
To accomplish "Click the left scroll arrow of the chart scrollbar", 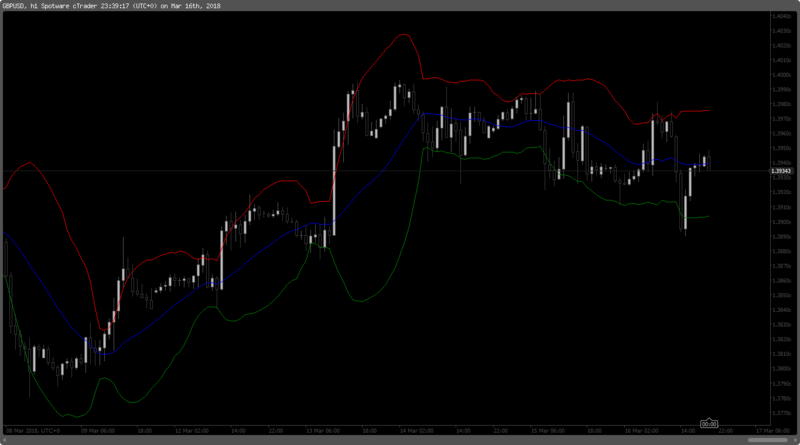I will coord(5,440).
